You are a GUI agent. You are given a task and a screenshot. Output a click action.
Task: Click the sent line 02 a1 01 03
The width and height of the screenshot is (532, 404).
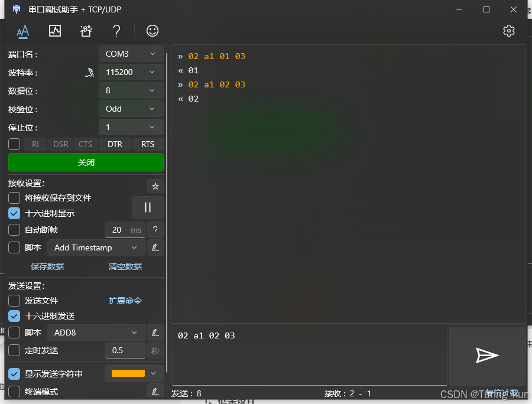(x=216, y=56)
